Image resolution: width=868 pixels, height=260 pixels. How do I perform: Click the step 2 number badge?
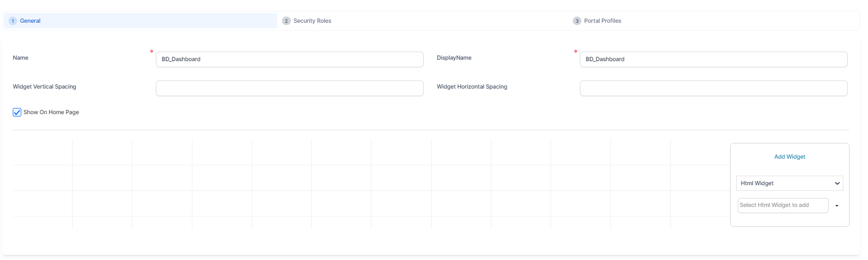pos(286,21)
